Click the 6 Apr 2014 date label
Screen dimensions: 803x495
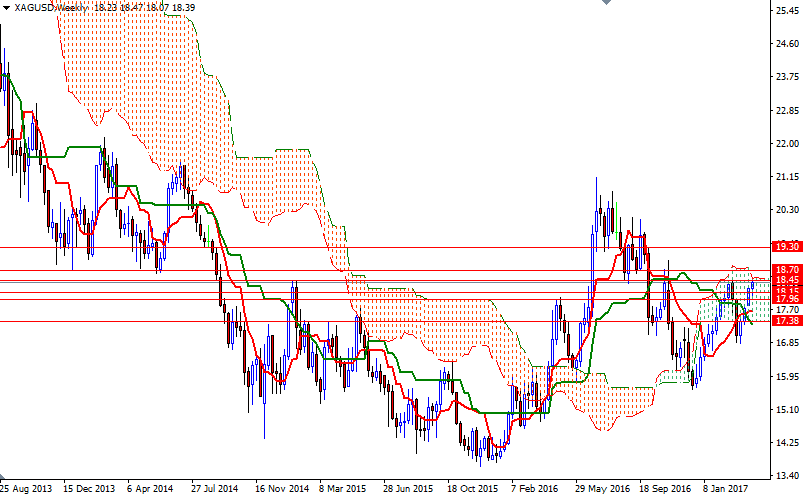[x=150, y=489]
